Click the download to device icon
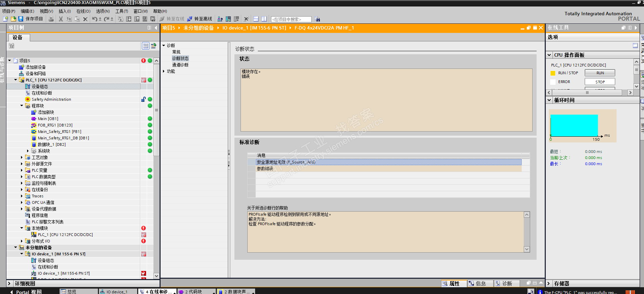644x294 pixels. click(129, 19)
